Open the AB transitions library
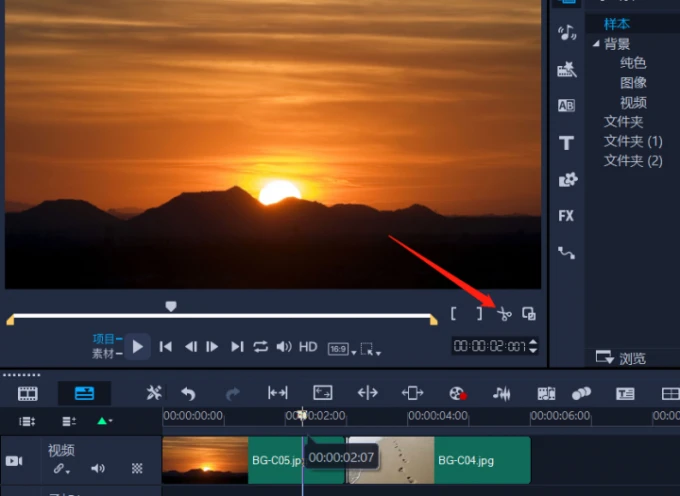 tap(566, 106)
